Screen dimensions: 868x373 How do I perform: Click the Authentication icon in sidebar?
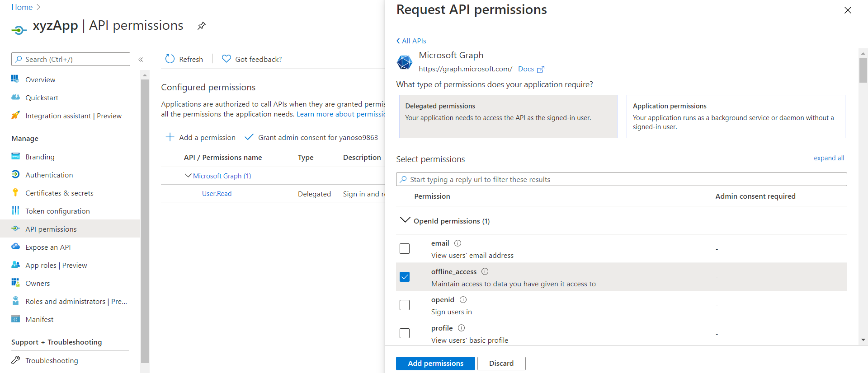[x=15, y=174]
